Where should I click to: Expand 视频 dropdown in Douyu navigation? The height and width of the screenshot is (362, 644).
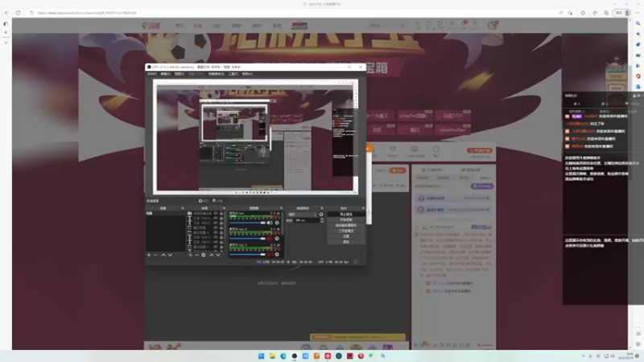click(237, 26)
